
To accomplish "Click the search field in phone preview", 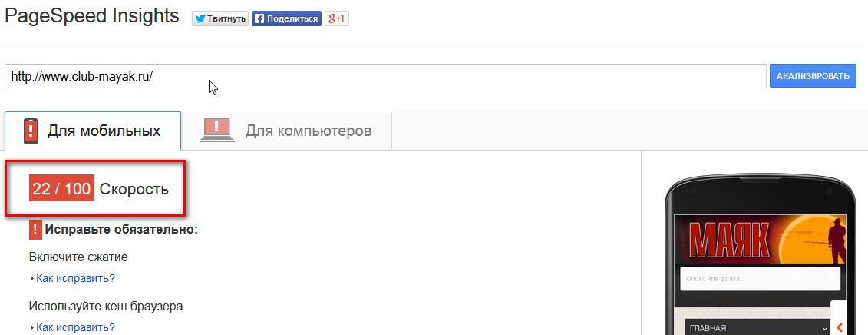I will click(760, 278).
